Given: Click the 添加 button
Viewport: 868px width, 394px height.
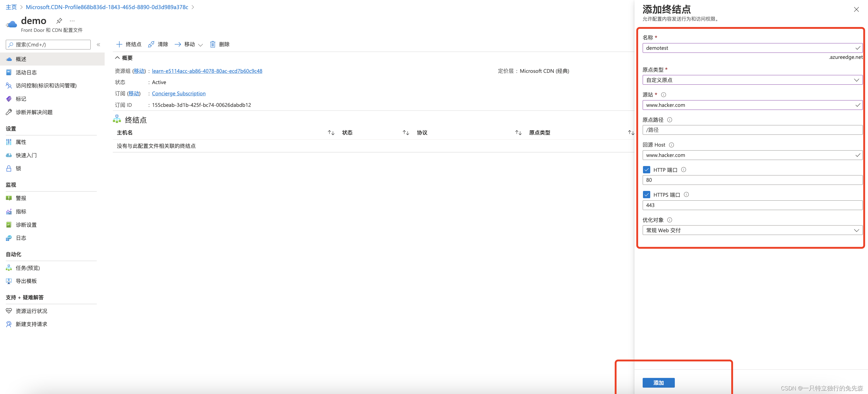Looking at the screenshot, I should [658, 382].
